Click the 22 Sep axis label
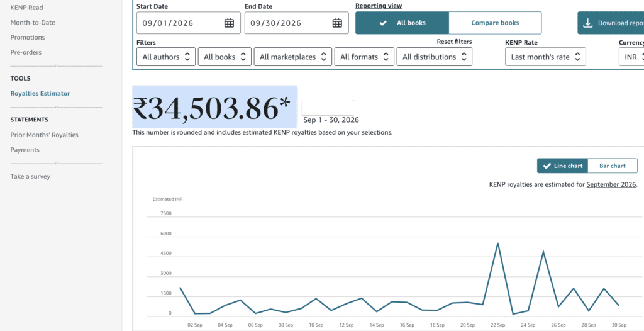 click(x=498, y=325)
